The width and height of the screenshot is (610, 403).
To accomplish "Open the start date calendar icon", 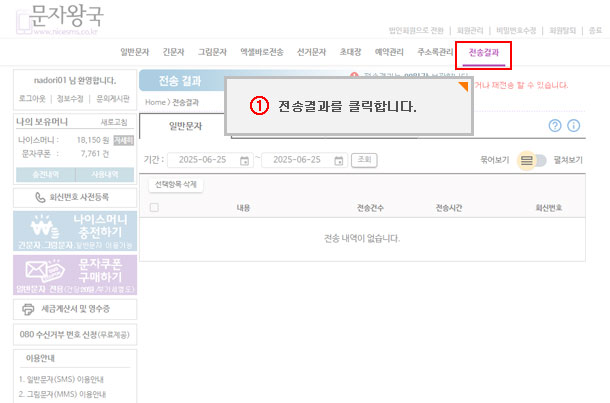I will coord(244,160).
